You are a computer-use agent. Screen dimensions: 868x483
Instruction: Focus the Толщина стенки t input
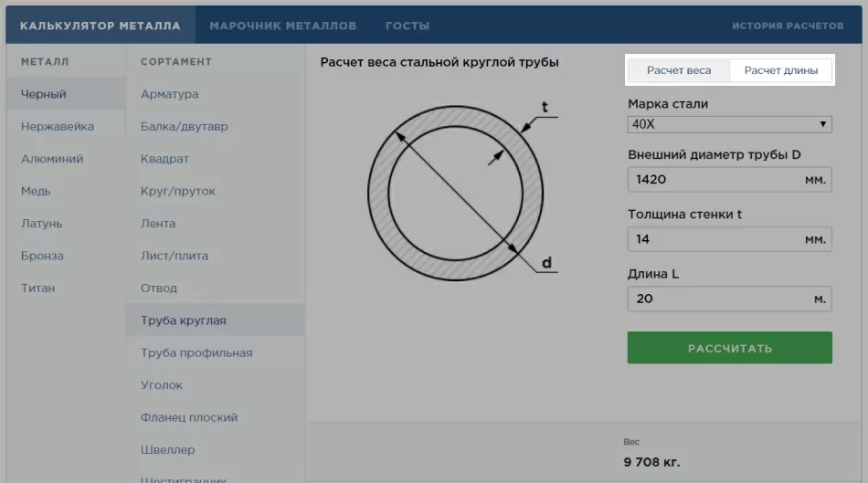[715, 239]
